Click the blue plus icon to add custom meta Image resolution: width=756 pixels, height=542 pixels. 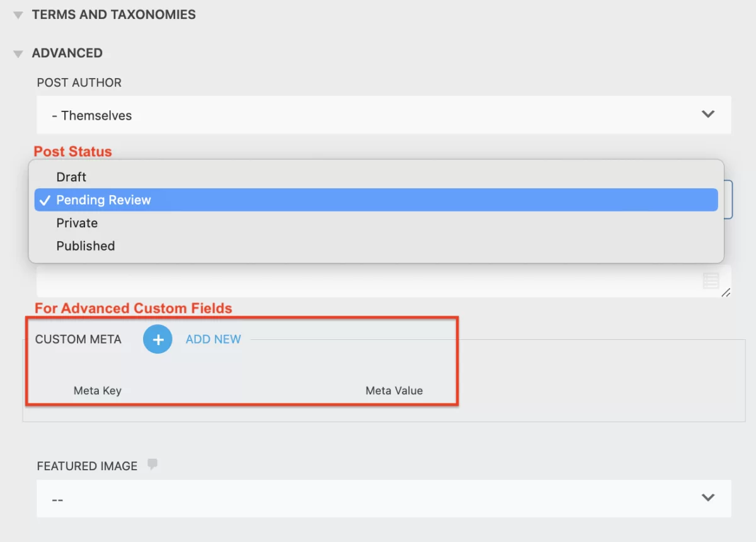tap(157, 339)
